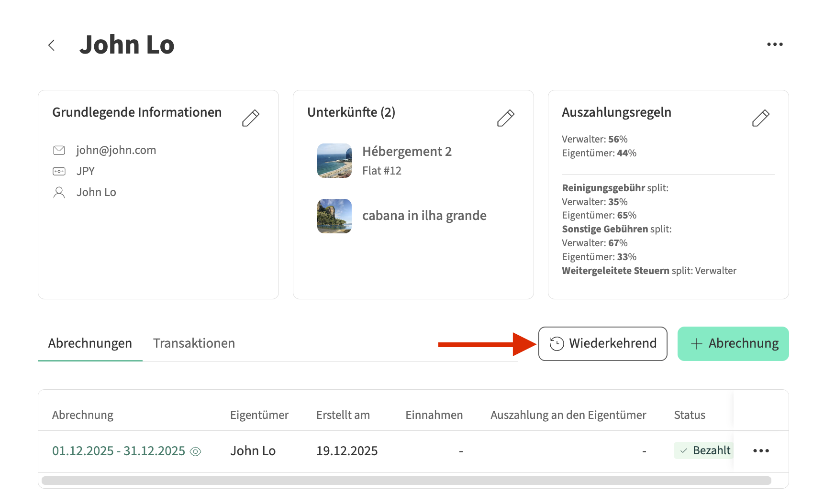Select the Abrechnungen tab
The height and width of the screenshot is (504, 824).
[x=90, y=343]
